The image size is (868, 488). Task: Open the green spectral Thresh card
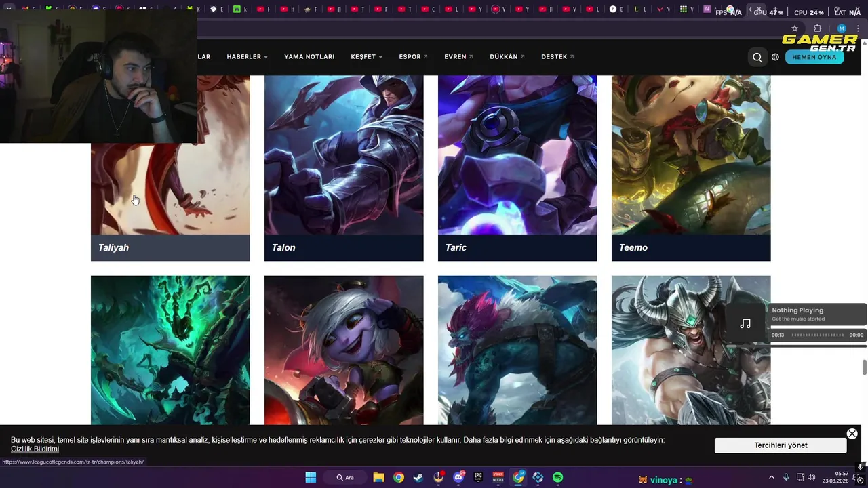pyautogui.click(x=170, y=350)
